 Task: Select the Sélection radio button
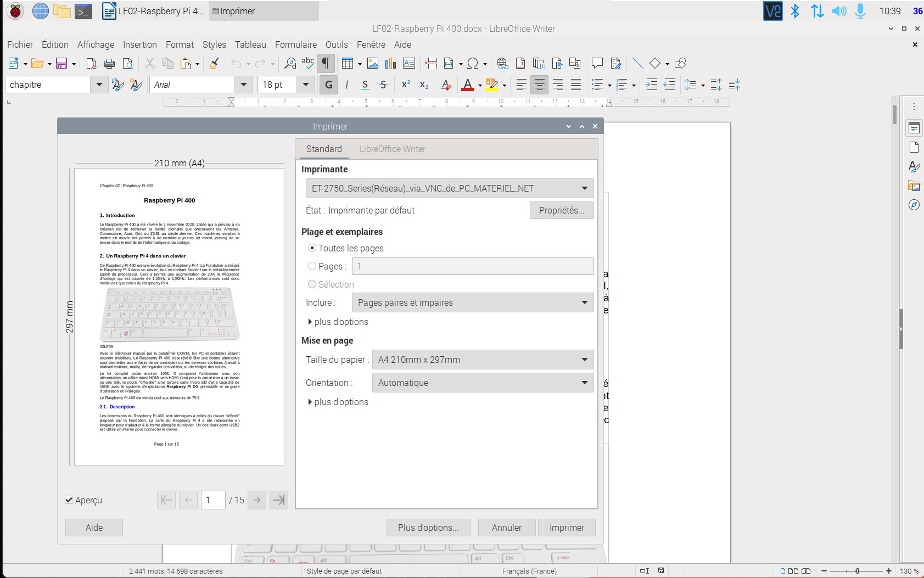[x=312, y=284]
